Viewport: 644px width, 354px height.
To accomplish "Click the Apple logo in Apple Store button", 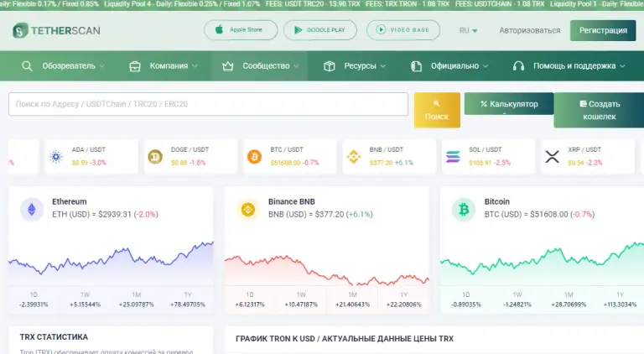I will [220, 29].
